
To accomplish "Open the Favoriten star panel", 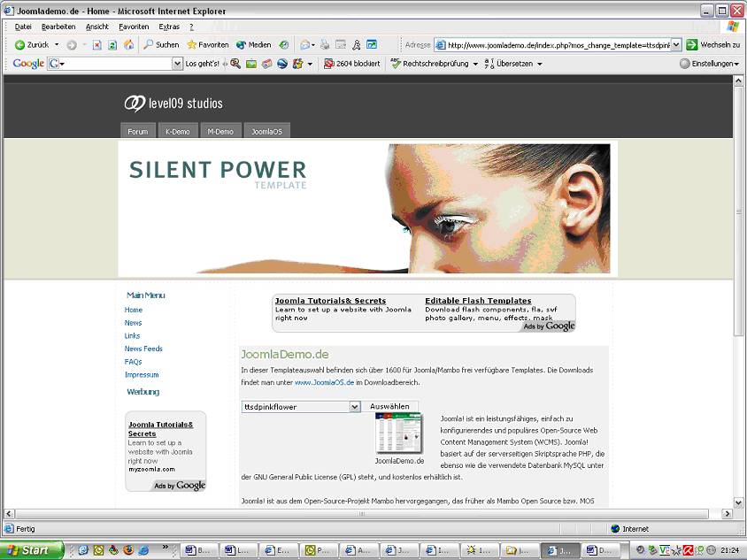I will click(x=208, y=45).
